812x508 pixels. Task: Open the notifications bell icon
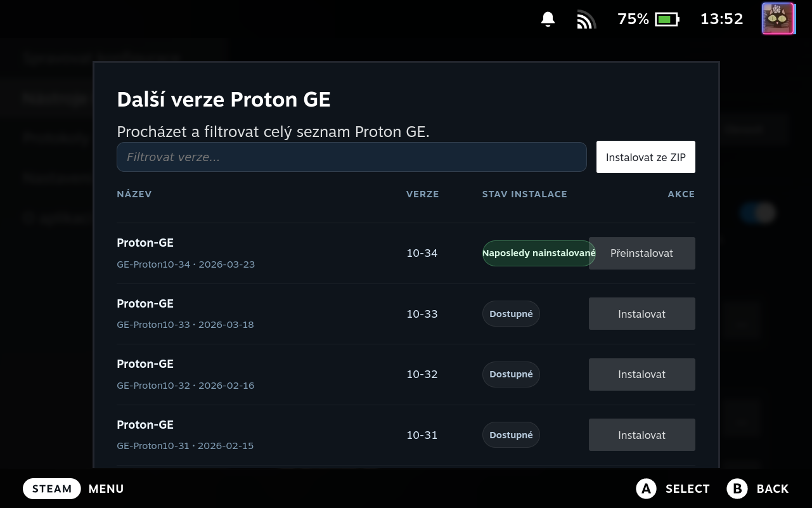(548, 20)
